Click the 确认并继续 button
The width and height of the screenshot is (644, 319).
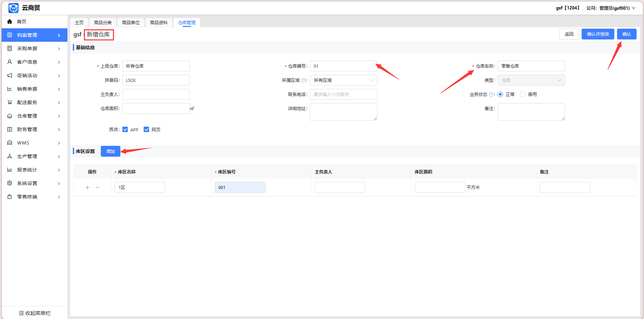(598, 34)
